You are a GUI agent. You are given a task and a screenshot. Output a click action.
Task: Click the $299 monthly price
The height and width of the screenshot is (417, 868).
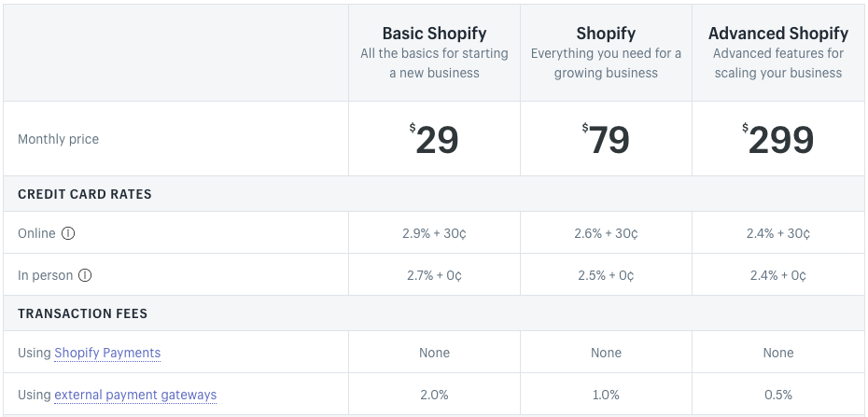pos(778,140)
